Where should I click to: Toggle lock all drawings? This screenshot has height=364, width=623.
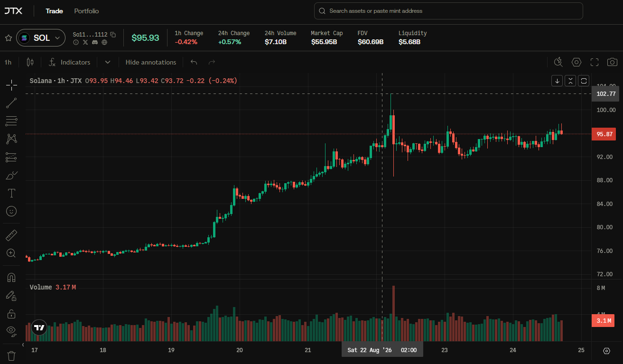[x=11, y=314]
